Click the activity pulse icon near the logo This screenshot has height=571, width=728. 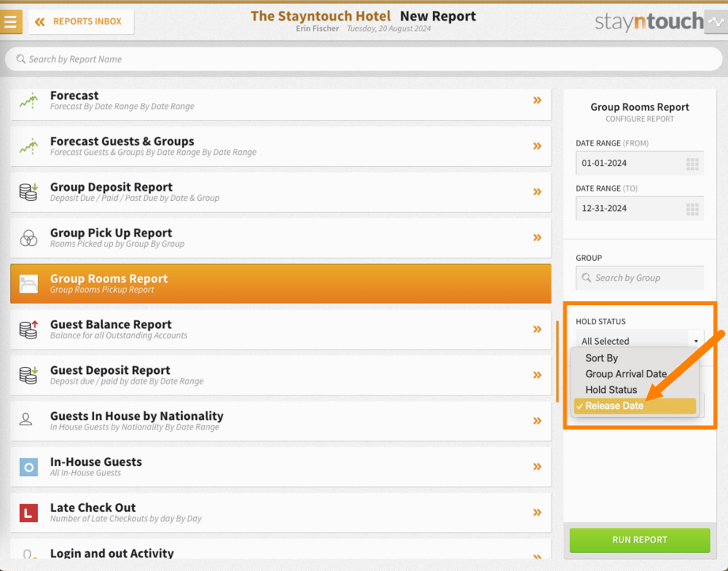716,21
